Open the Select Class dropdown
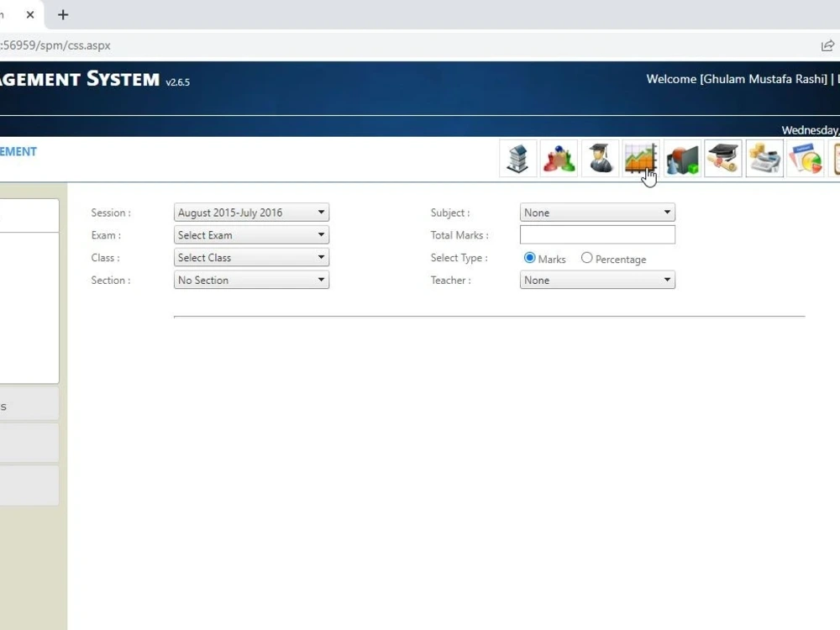 point(251,258)
